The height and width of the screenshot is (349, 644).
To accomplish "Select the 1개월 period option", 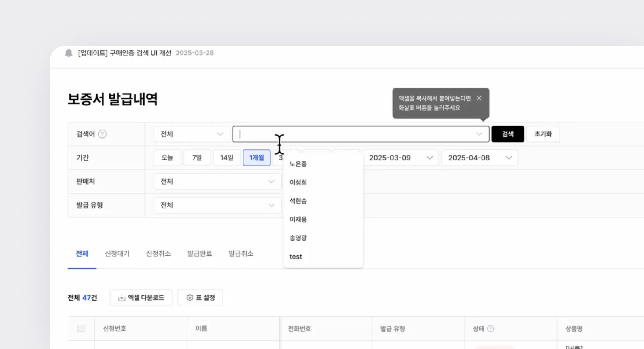I will click(x=256, y=158).
